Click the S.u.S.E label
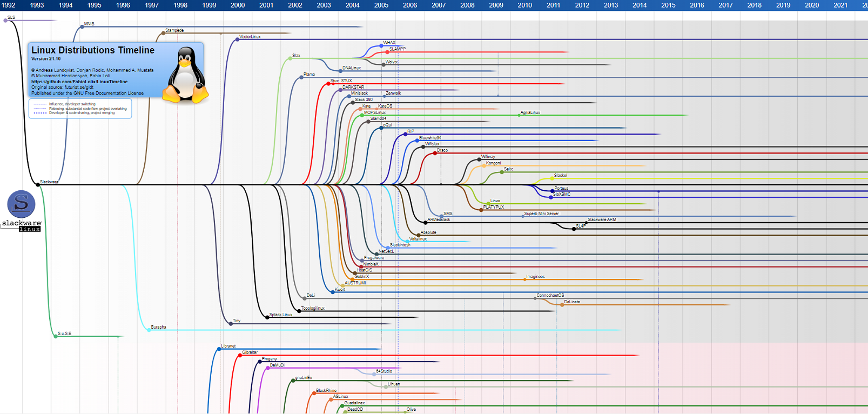 64,334
